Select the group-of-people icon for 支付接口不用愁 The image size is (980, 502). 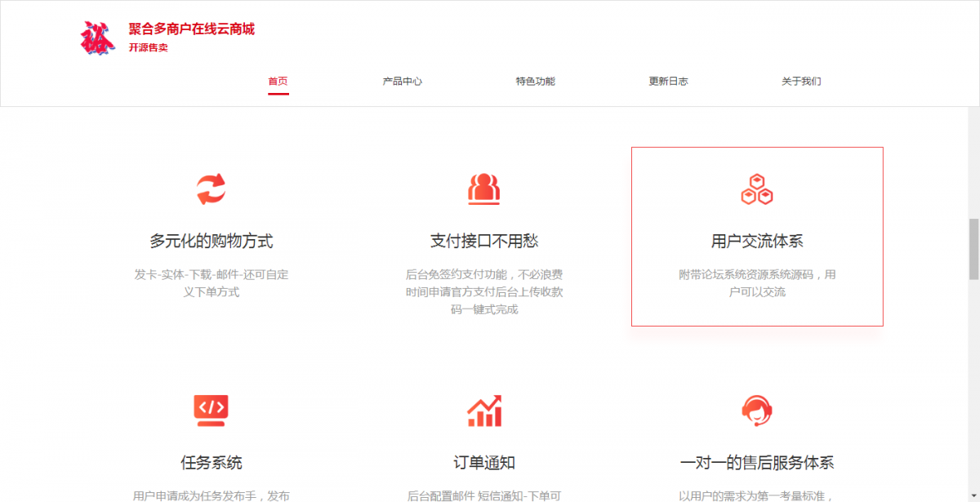coord(484,187)
